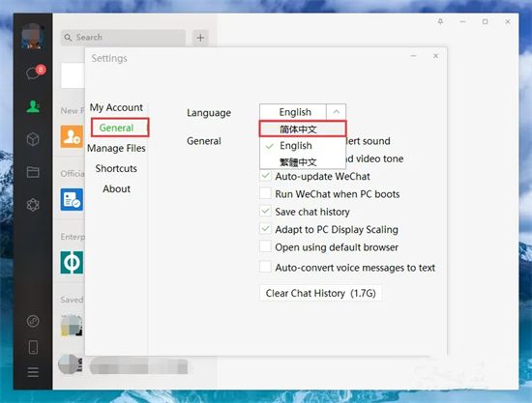Open the Shortcuts settings tab

point(116,168)
